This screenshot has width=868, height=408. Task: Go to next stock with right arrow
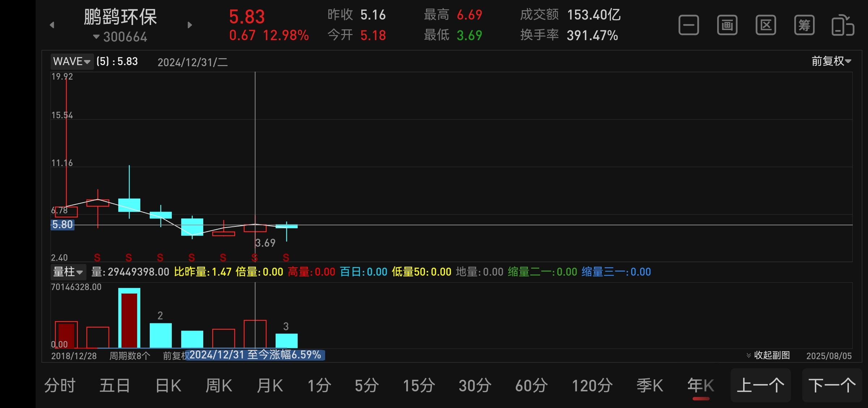coord(190,25)
